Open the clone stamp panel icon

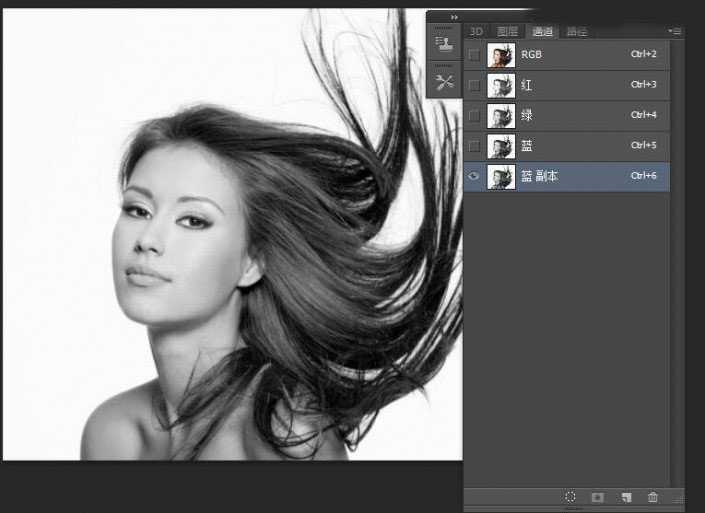pos(445,43)
